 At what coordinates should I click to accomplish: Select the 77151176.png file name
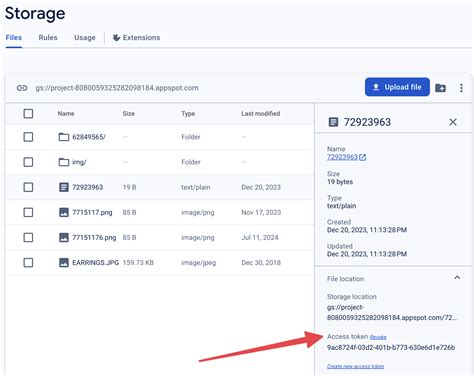coord(94,237)
